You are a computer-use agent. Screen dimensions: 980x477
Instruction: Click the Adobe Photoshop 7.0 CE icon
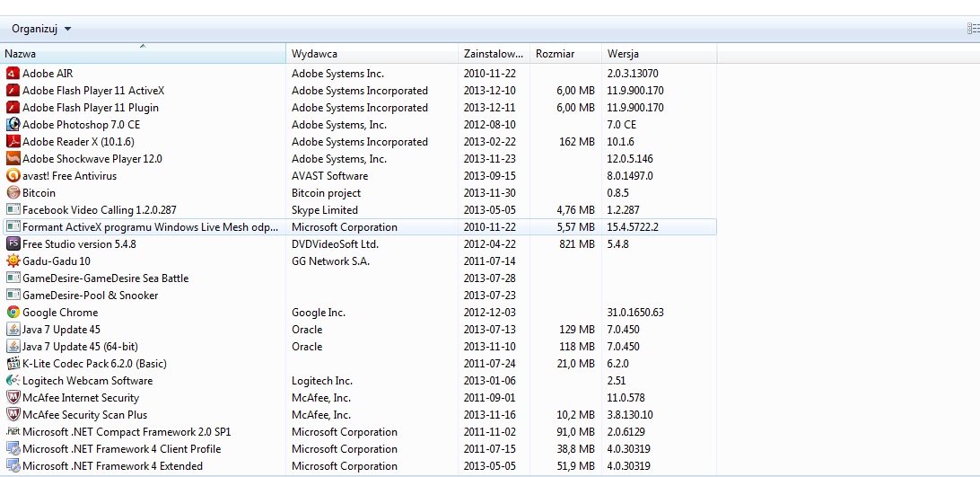click(13, 125)
